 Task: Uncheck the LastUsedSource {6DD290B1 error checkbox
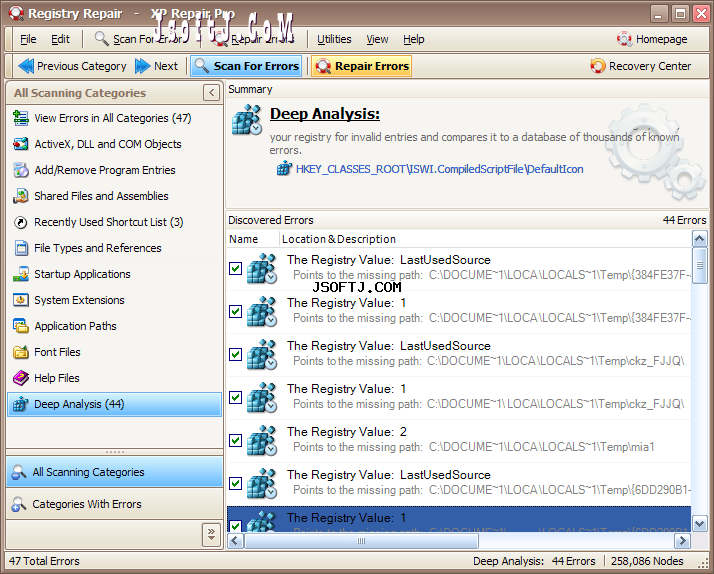pos(235,483)
